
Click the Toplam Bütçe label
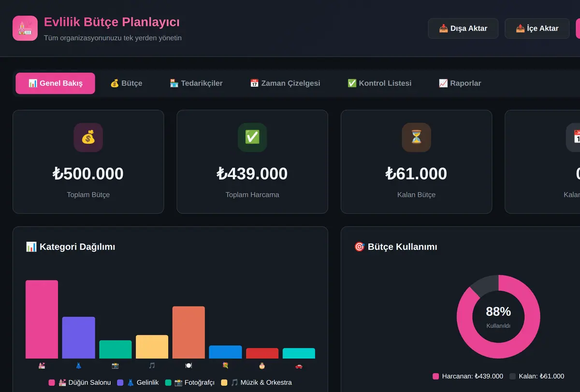point(88,195)
